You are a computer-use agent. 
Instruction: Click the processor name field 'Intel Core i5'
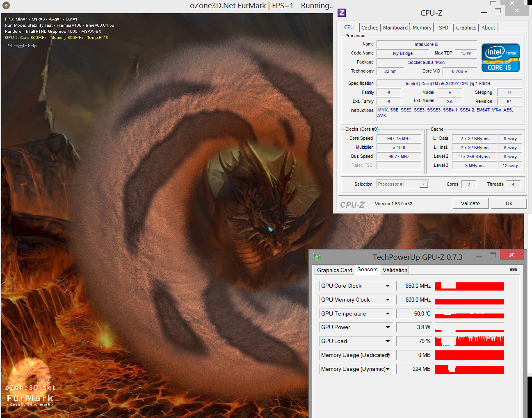pos(427,44)
